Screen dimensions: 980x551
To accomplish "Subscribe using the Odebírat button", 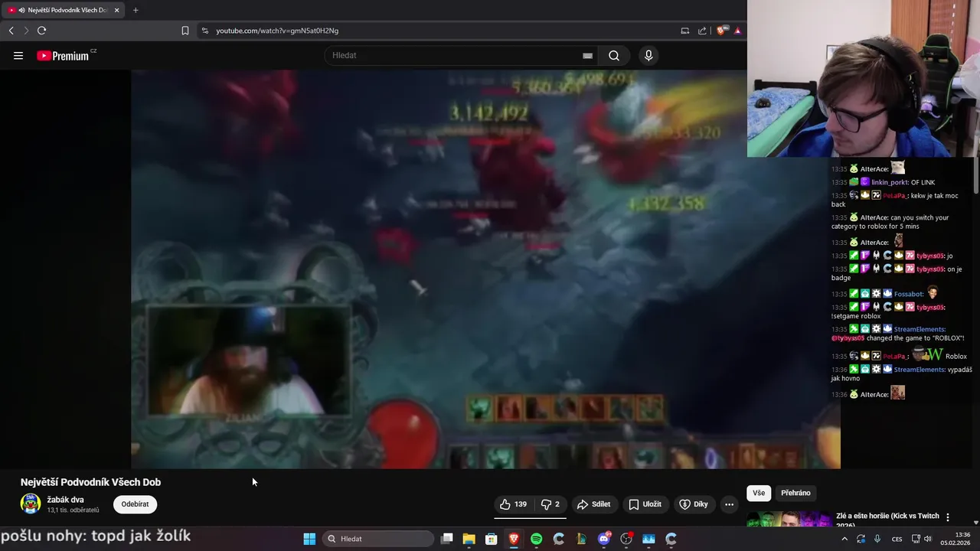I will 135,504.
